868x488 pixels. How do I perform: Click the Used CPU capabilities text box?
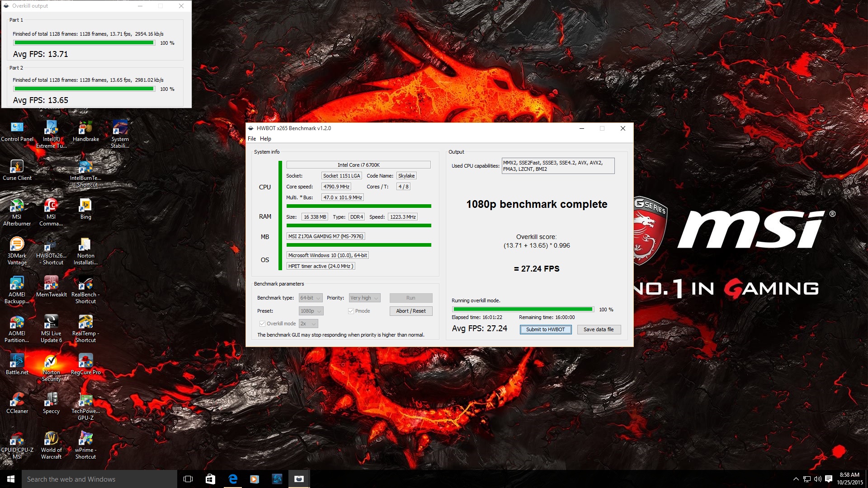click(558, 166)
